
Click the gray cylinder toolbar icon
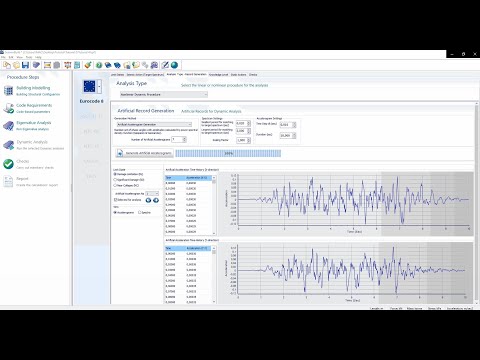57,65
